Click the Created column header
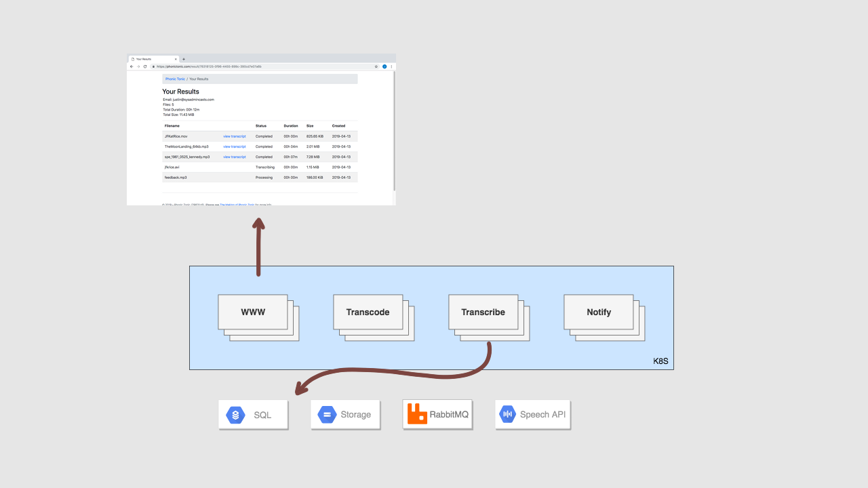Image resolution: width=868 pixels, height=488 pixels. click(x=338, y=126)
